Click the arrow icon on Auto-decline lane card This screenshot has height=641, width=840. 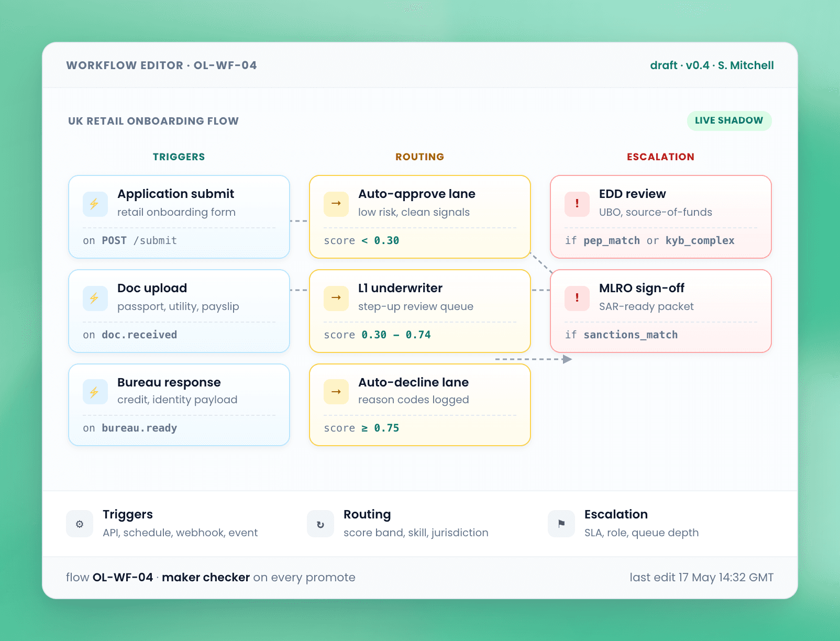coord(336,392)
